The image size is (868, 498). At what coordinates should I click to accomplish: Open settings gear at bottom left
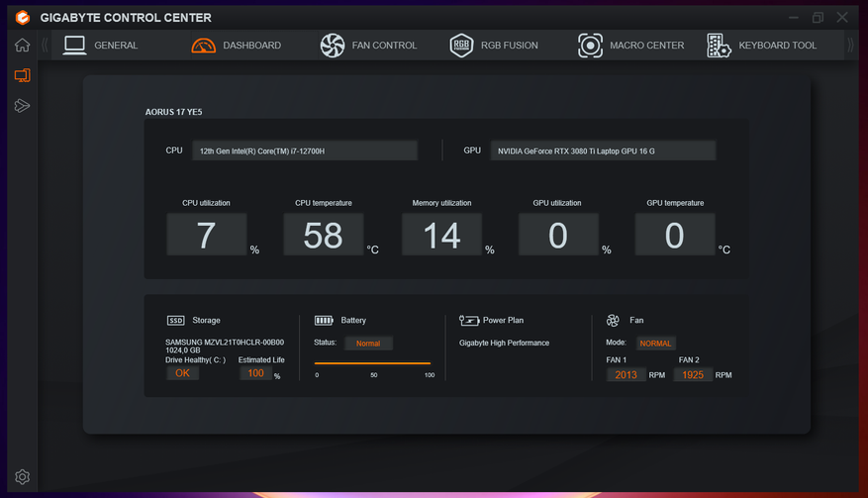point(22,477)
